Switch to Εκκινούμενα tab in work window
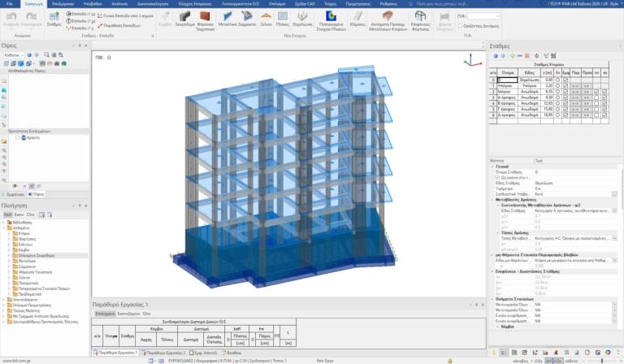 tap(128, 314)
